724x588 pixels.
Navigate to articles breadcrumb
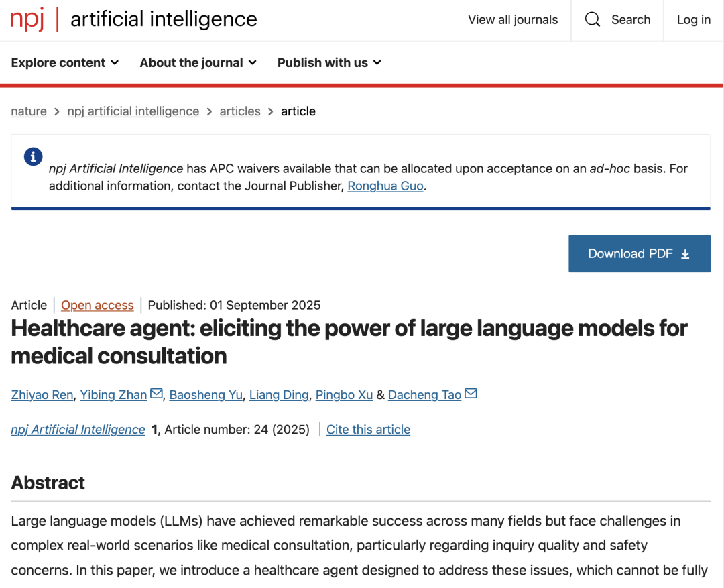coord(240,111)
